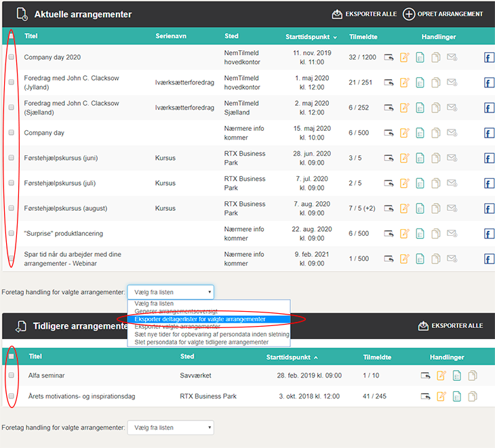Choose 'Vælg fra listen' option in open list

pos(209,304)
